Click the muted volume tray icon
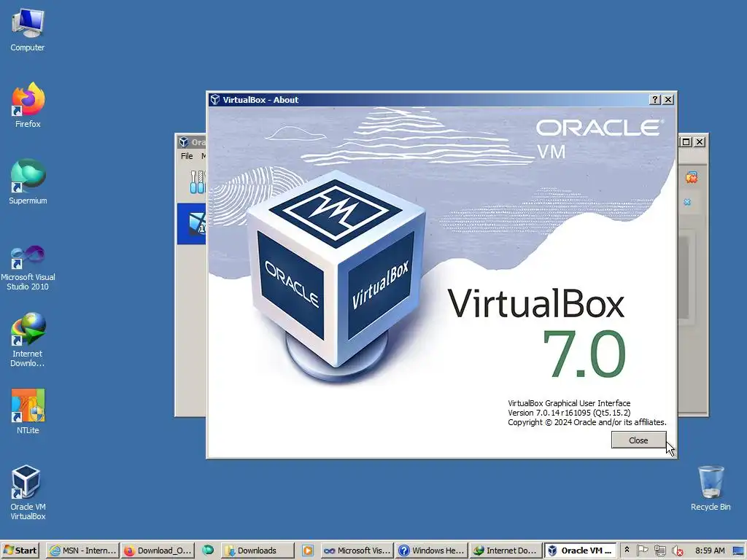747x560 pixels. (x=677, y=551)
